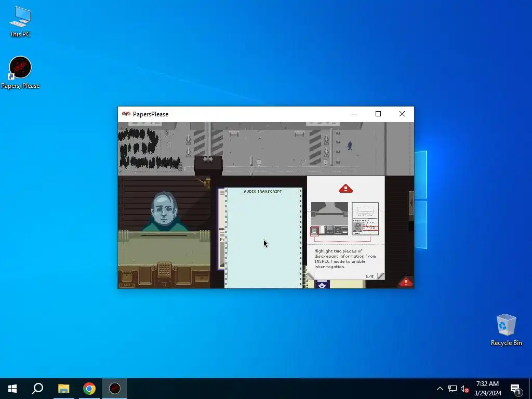532x399 pixels.
Task: Click the passport diagram picture in the booklet
Action: pos(365,218)
